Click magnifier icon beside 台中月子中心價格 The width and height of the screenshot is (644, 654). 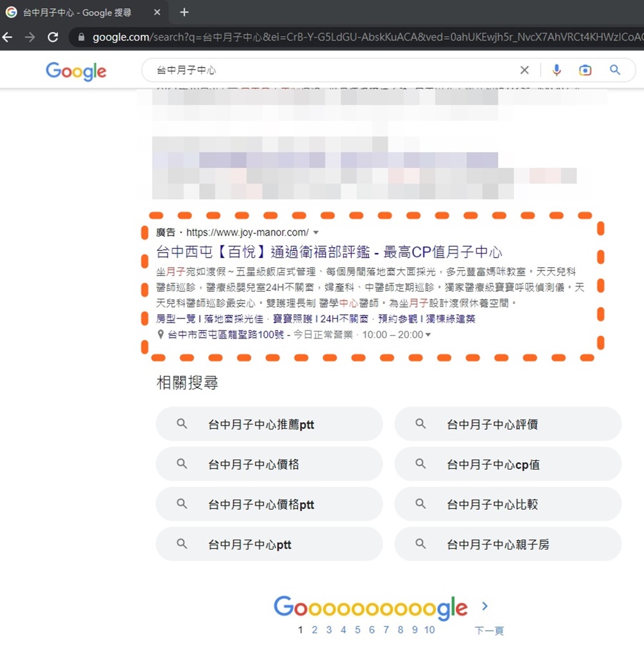(x=182, y=464)
